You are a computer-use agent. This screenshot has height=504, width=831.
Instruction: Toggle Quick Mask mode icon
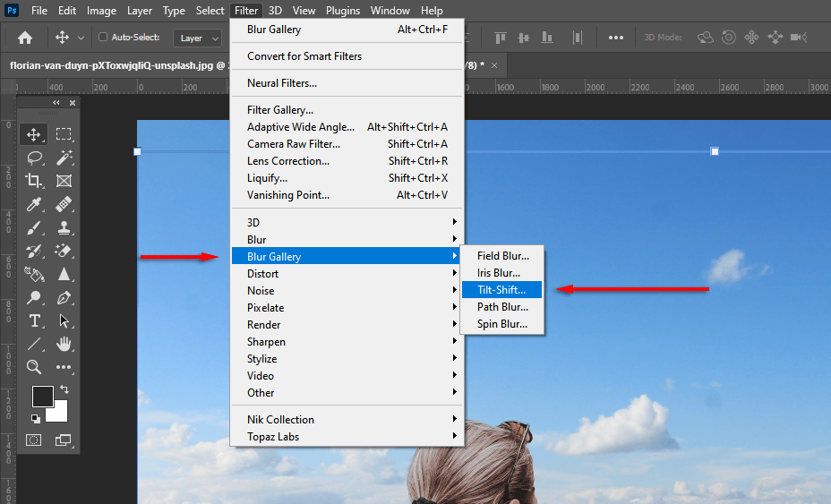tap(34, 440)
